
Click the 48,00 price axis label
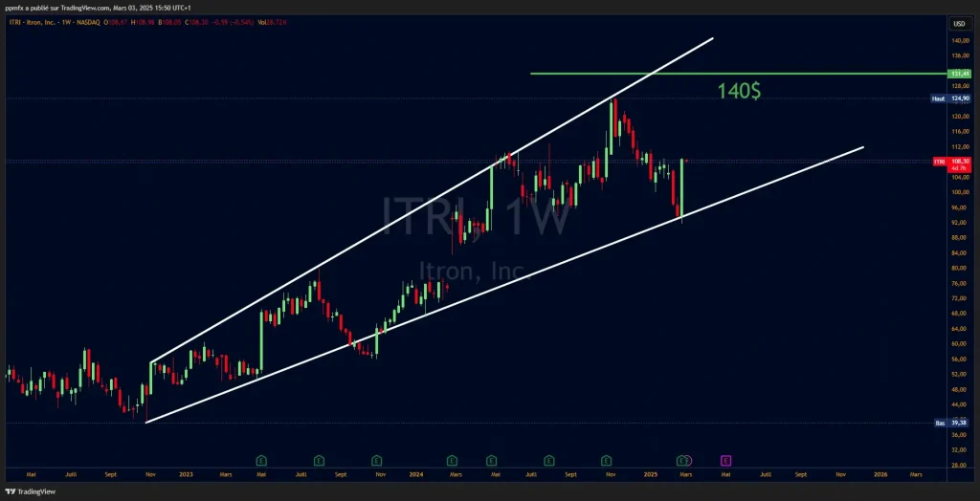[x=960, y=389]
